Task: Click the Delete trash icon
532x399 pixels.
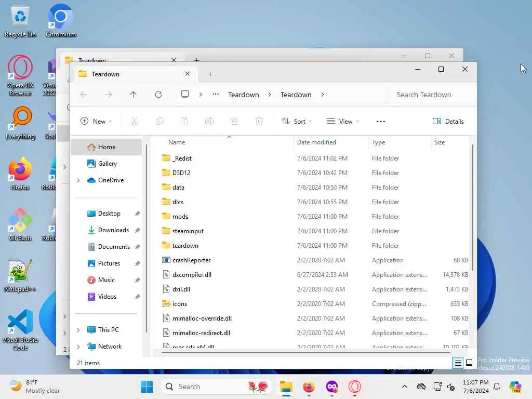Action: click(x=259, y=121)
